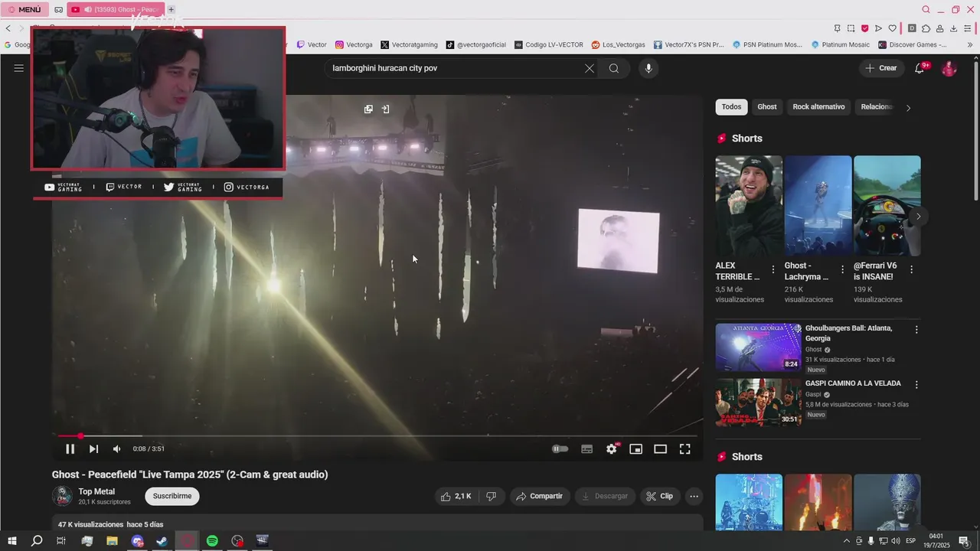Mute the video player volume
This screenshot has width=980, height=551.
(x=116, y=449)
